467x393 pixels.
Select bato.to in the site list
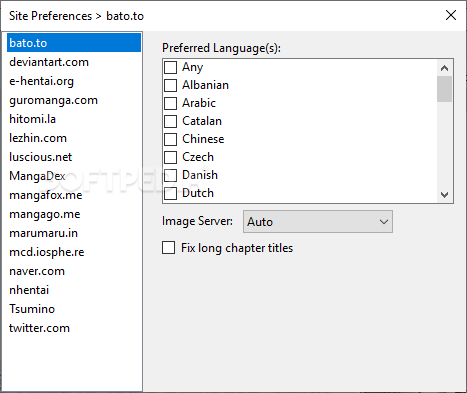click(74, 43)
